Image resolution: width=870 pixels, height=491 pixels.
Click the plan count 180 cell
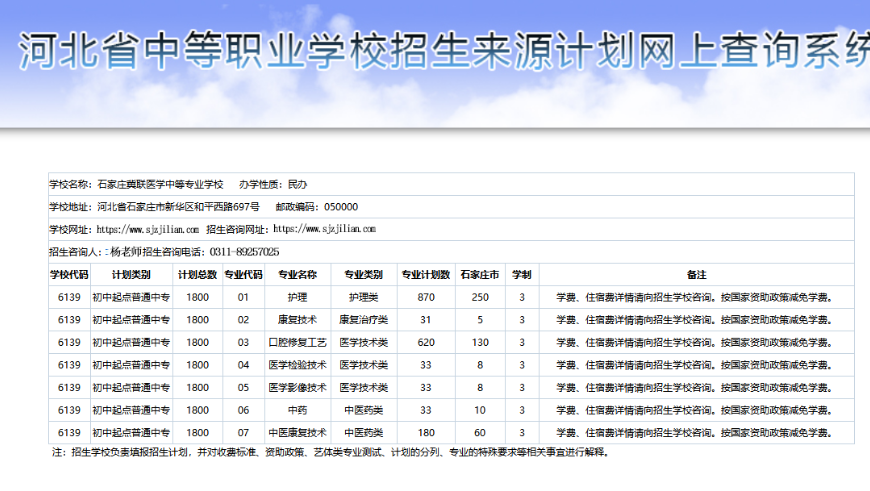[426, 433]
